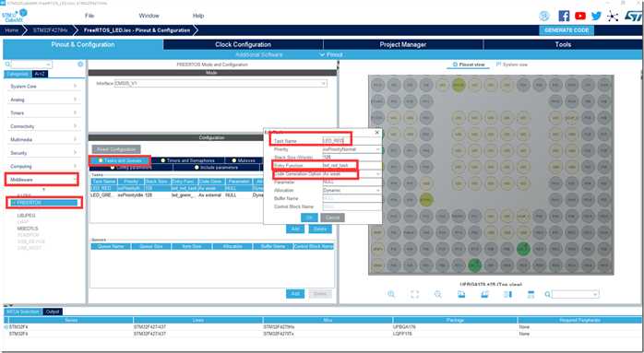Screen dimensions: 644x353
Task: Click the STM32F427IHx breadcrumb
Action: tap(50, 30)
